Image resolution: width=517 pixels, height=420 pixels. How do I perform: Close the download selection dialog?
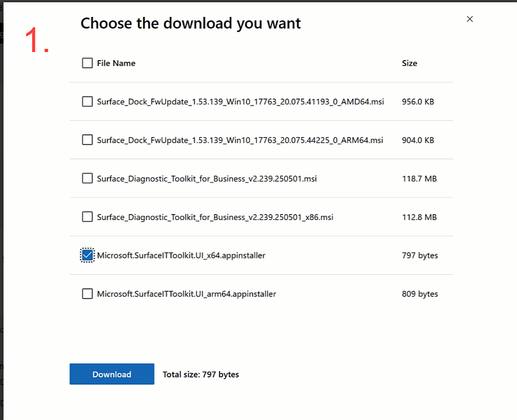pyautogui.click(x=470, y=19)
